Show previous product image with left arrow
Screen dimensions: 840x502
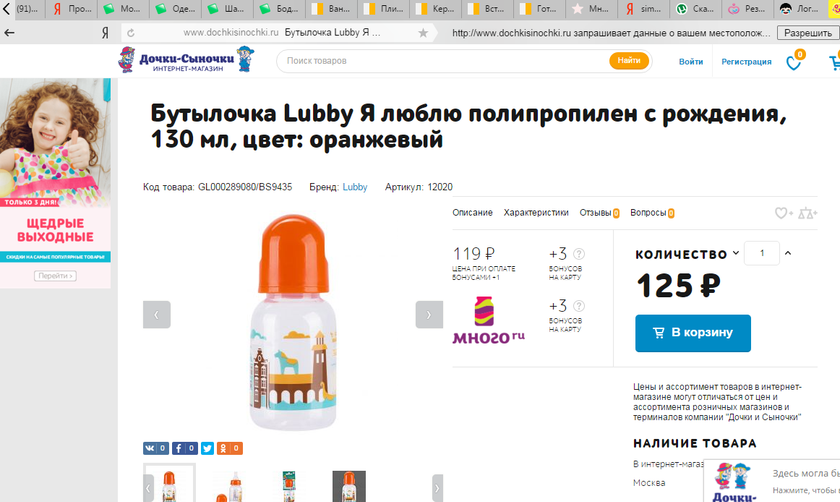[x=157, y=314]
